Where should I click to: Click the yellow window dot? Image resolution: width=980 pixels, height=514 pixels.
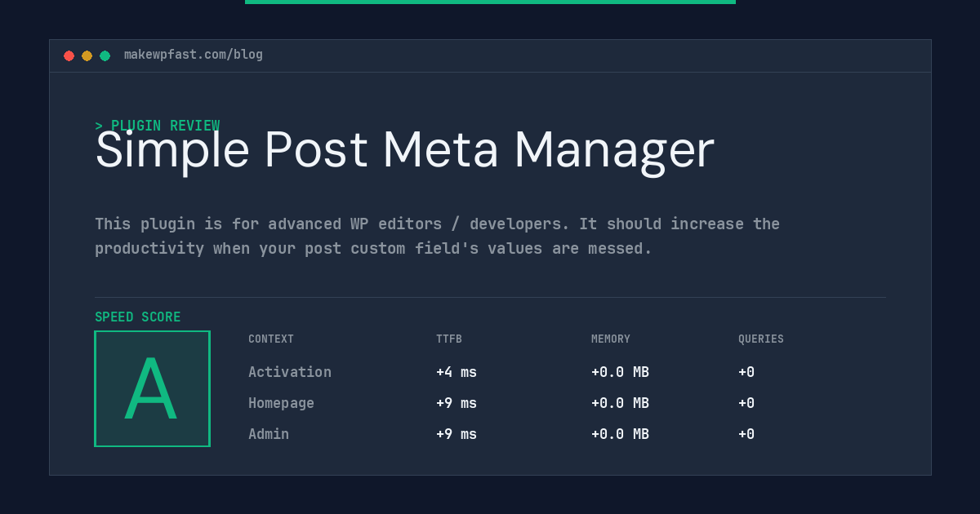[x=87, y=55]
